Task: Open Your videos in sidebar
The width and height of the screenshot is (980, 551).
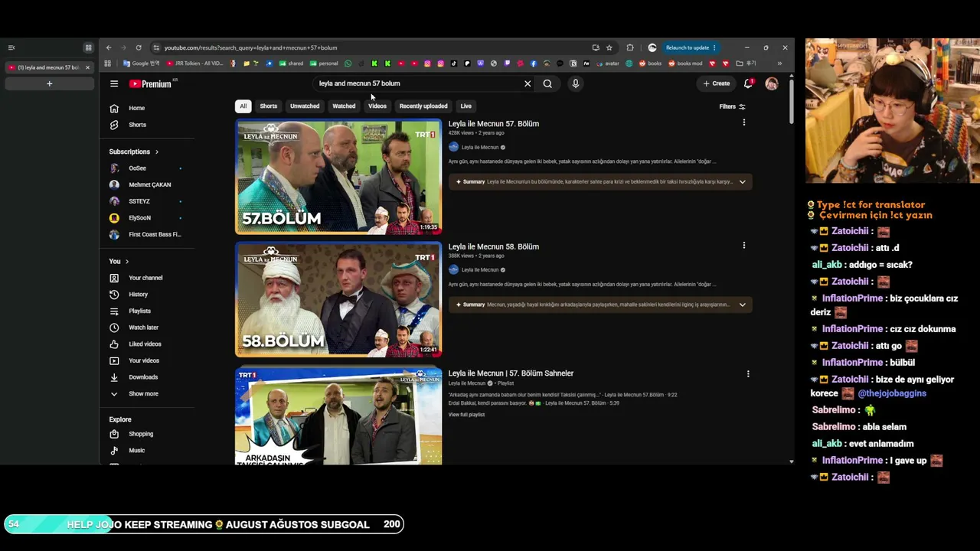Action: click(145, 360)
